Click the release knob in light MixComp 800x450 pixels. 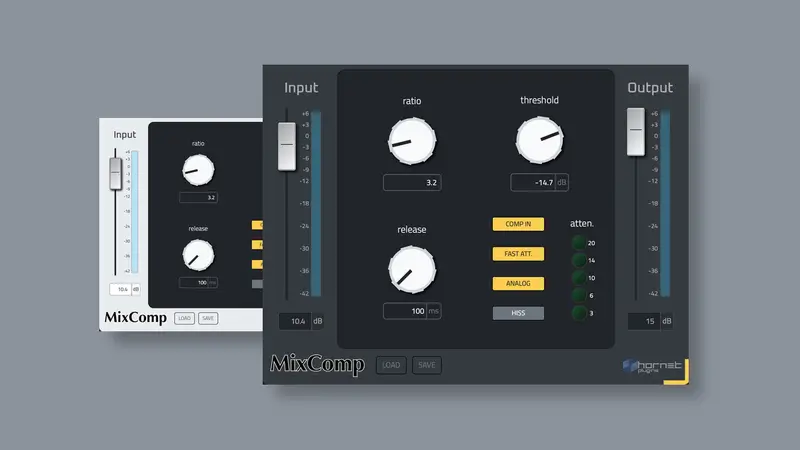pos(198,255)
